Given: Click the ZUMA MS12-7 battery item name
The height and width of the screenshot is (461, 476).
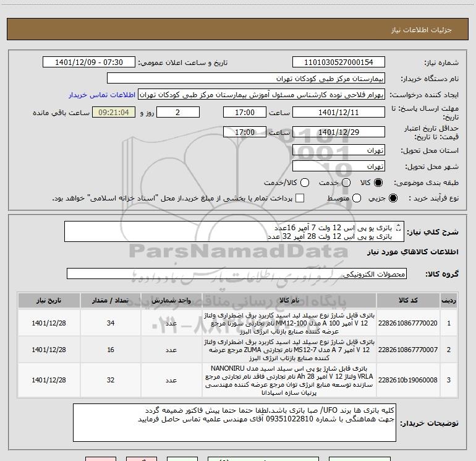Looking at the screenshot, I should (x=289, y=350).
